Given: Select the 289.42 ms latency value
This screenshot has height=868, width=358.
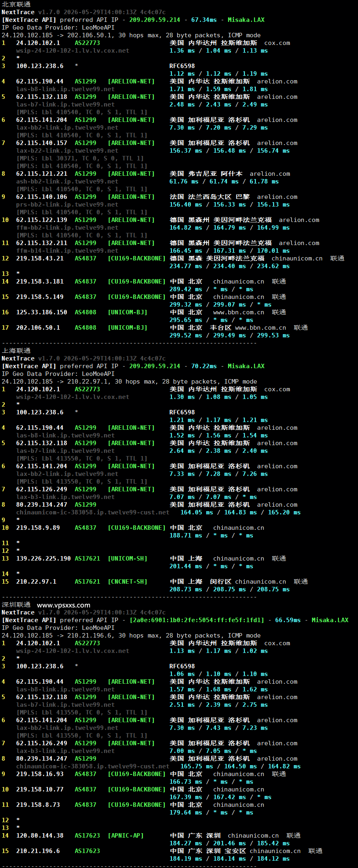Looking at the screenshot, I should 186,289.
